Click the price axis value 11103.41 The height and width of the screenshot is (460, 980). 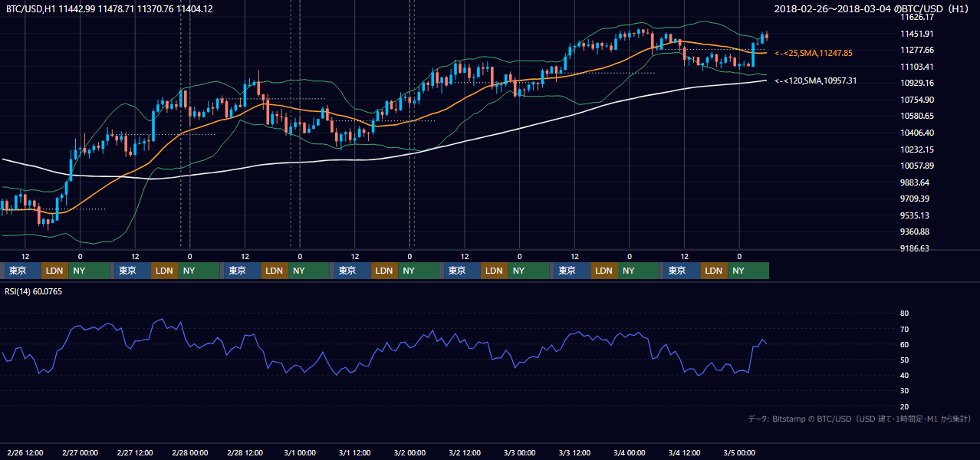click(x=917, y=67)
